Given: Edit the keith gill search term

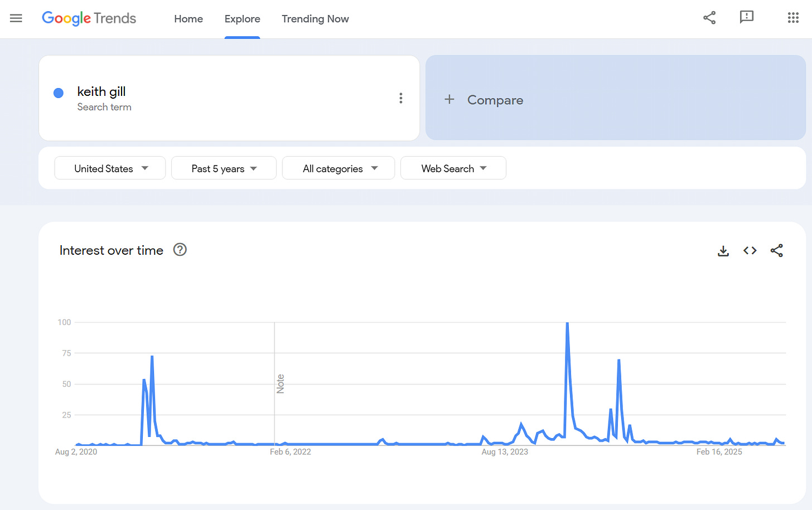Looking at the screenshot, I should coord(101,91).
